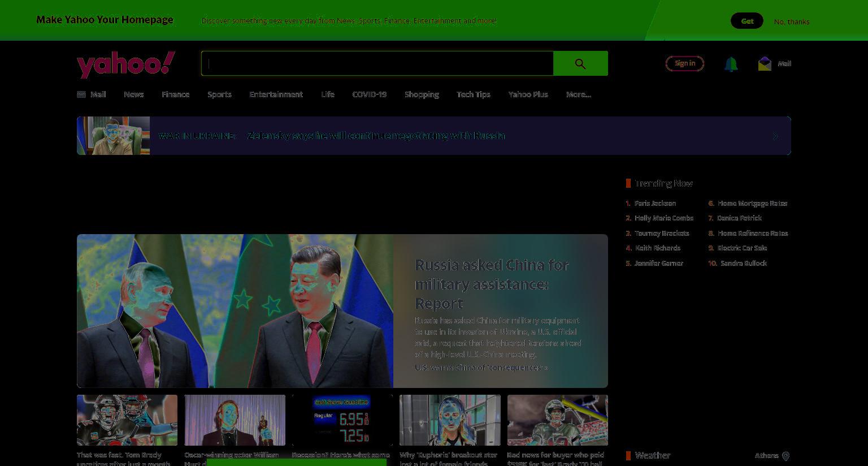
Task: Click the arrow on the War in Ukraine banner
Action: pos(775,136)
